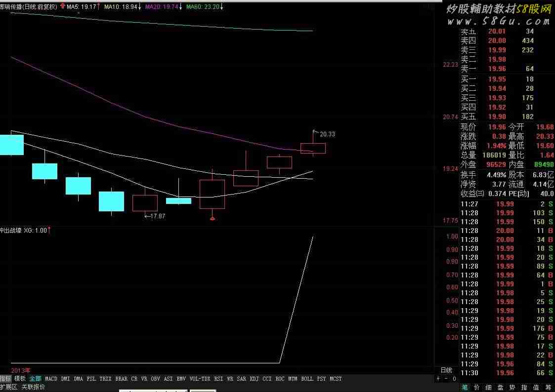
Task: Switch to the 指标 tab
Action: [5, 379]
